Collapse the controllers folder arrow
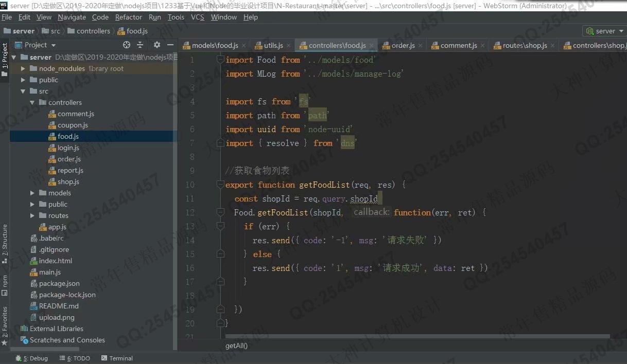Image resolution: width=627 pixels, height=364 pixels. [x=32, y=102]
